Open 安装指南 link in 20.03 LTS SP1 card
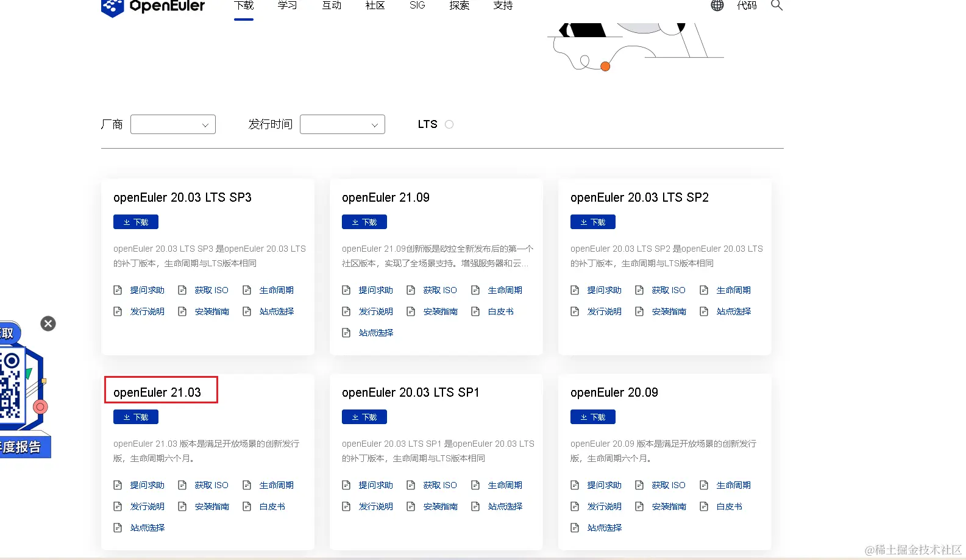 coord(441,506)
